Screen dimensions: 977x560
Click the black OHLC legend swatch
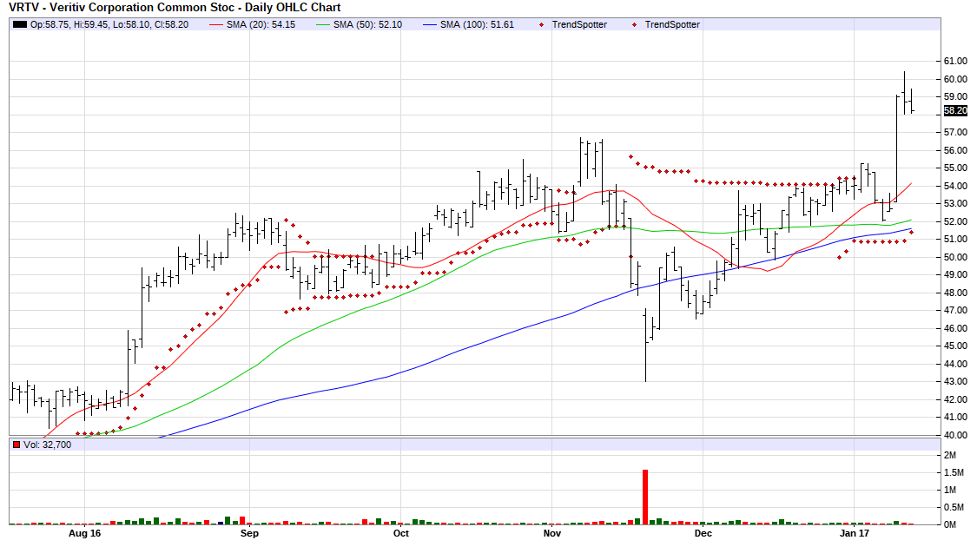(x=20, y=25)
